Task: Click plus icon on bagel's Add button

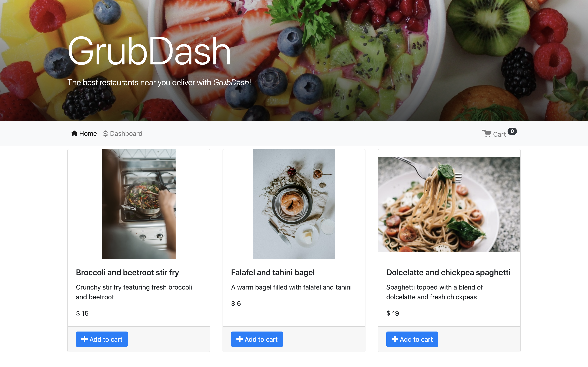Action: [239, 339]
